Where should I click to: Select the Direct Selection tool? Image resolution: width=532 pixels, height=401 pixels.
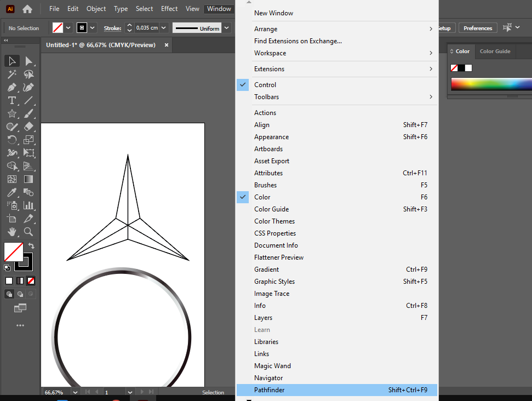28,61
